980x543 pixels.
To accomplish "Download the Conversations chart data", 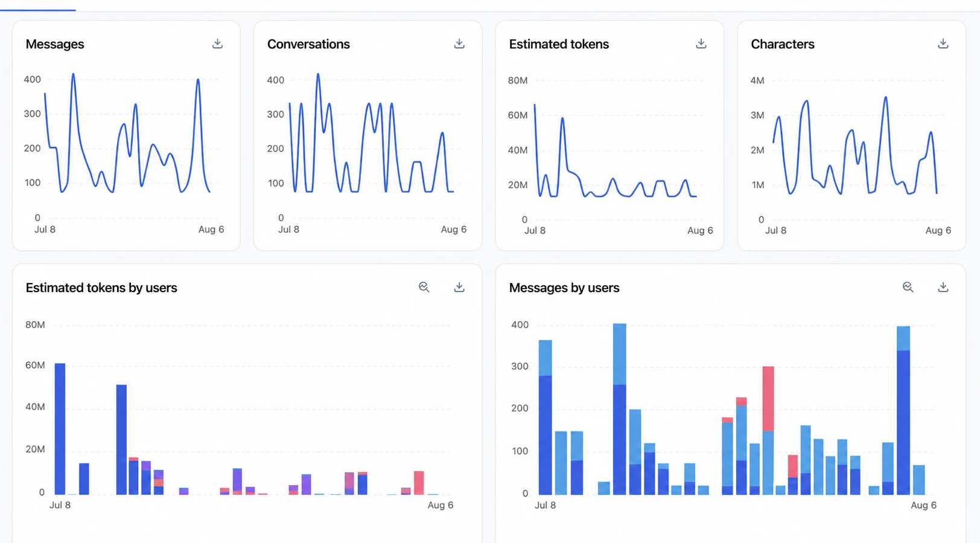I will coord(459,43).
